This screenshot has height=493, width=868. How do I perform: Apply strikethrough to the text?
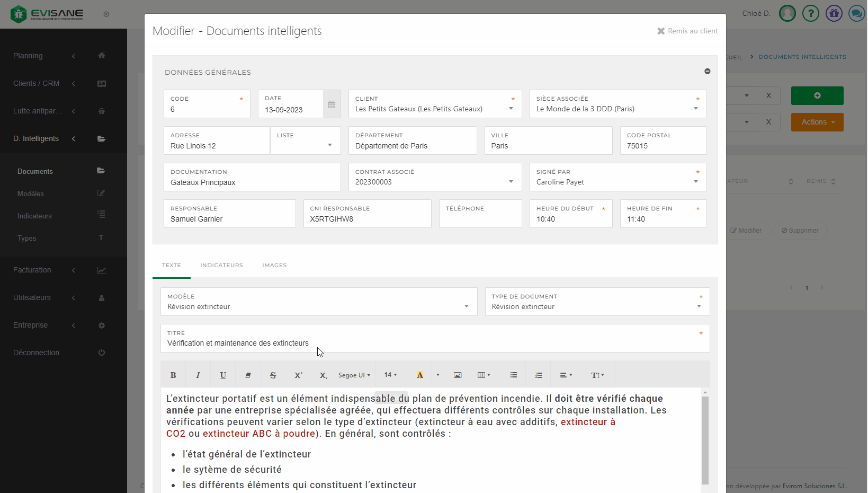click(273, 375)
